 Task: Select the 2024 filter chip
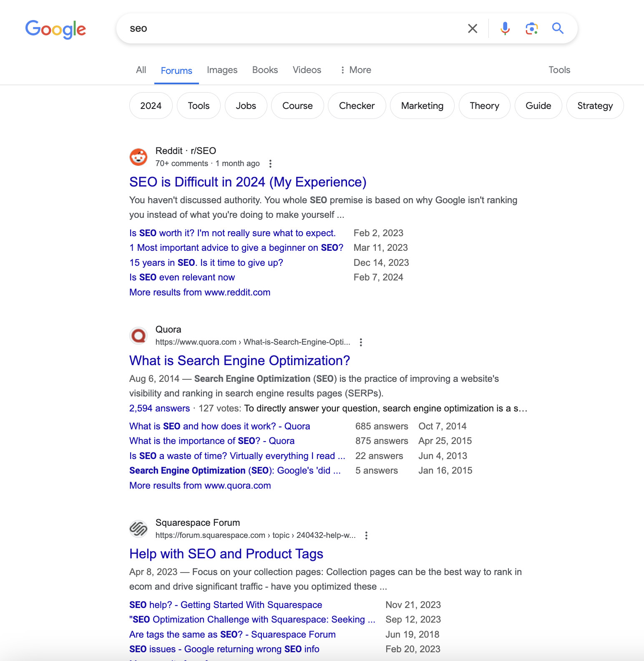[151, 106]
